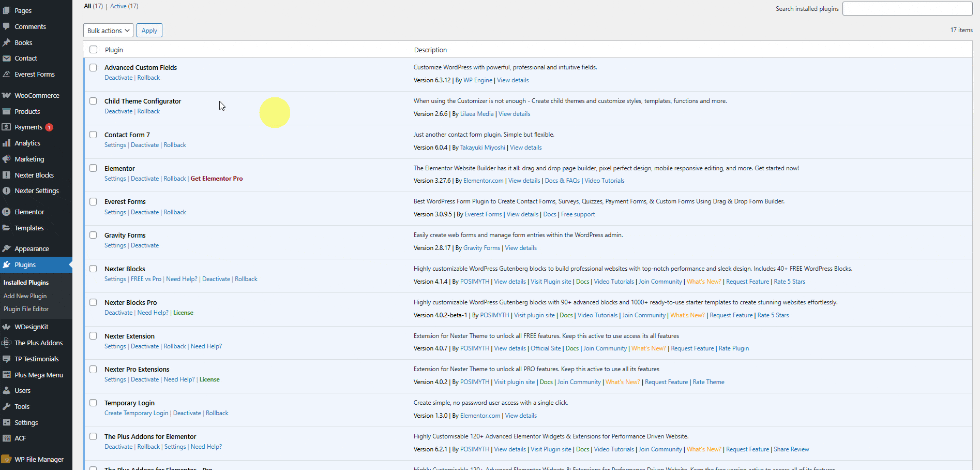The width and height of the screenshot is (980, 470).
Task: Click the Users person icon in sidebar
Action: click(6, 391)
